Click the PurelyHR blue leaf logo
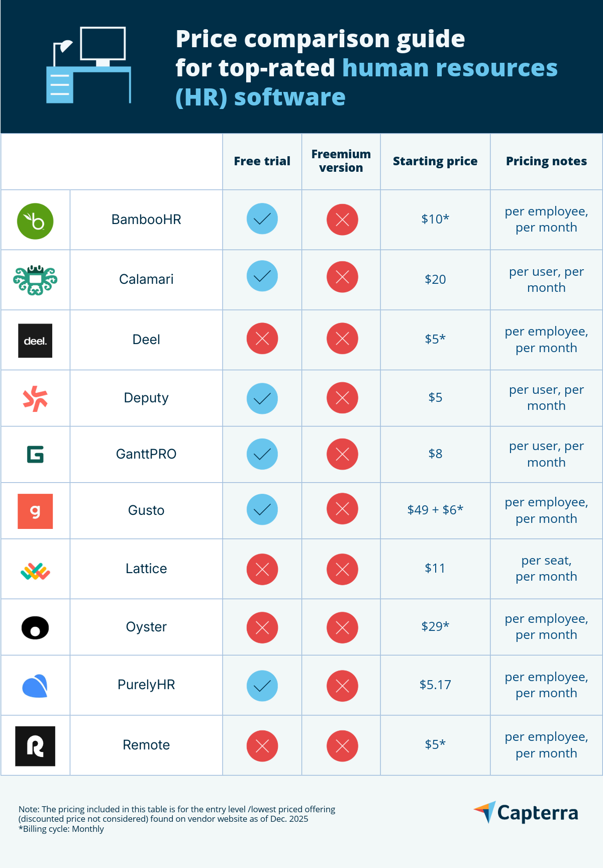The image size is (603, 868). (35, 686)
